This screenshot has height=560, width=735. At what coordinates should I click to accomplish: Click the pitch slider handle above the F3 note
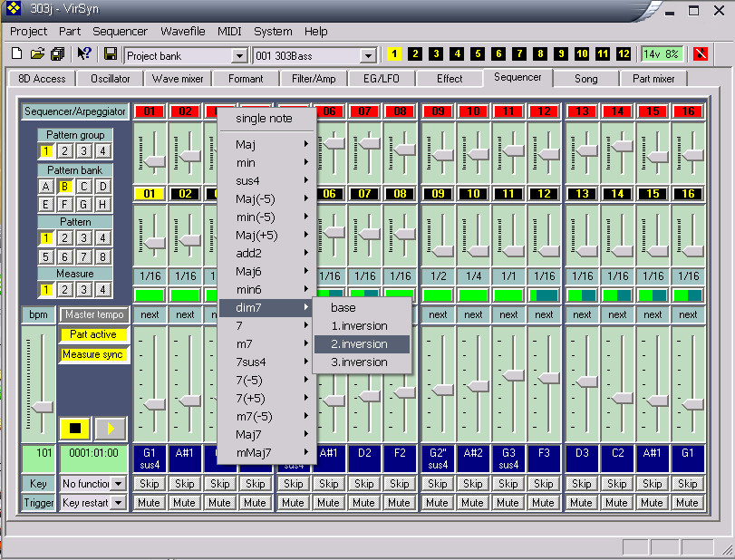pyautogui.click(x=549, y=377)
